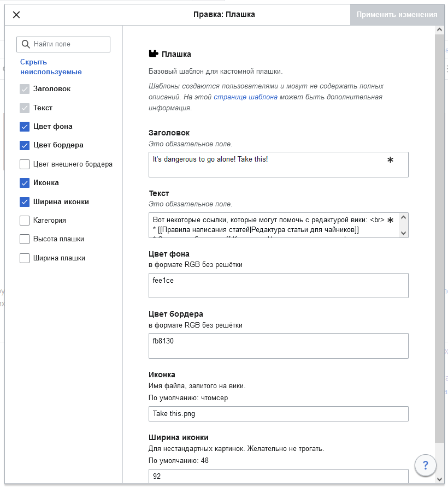Viewport: 448px width, 487px height.
Task: Click the asterisk indicator in the Текст field
Action: click(x=390, y=221)
